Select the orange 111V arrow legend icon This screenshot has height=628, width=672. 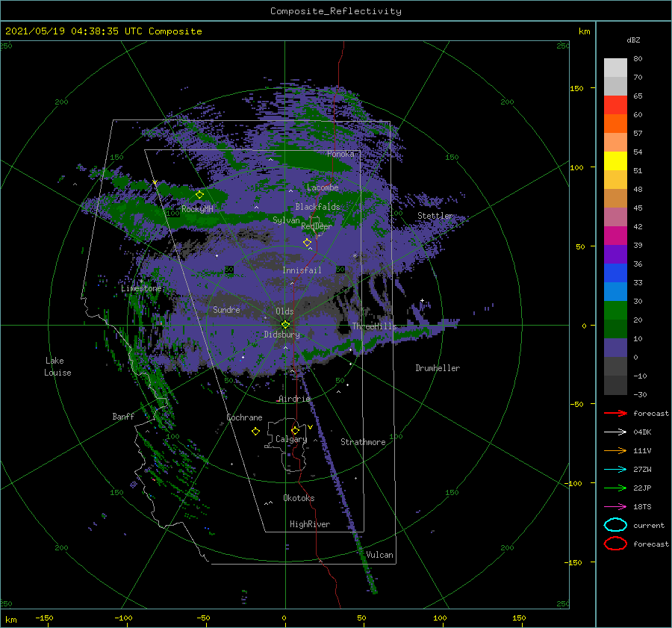pos(615,450)
